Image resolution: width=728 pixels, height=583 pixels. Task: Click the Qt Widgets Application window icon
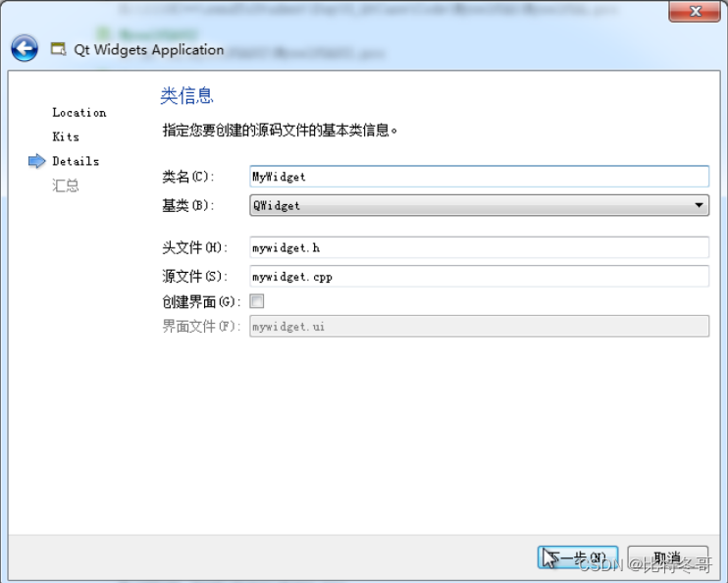tap(59, 49)
